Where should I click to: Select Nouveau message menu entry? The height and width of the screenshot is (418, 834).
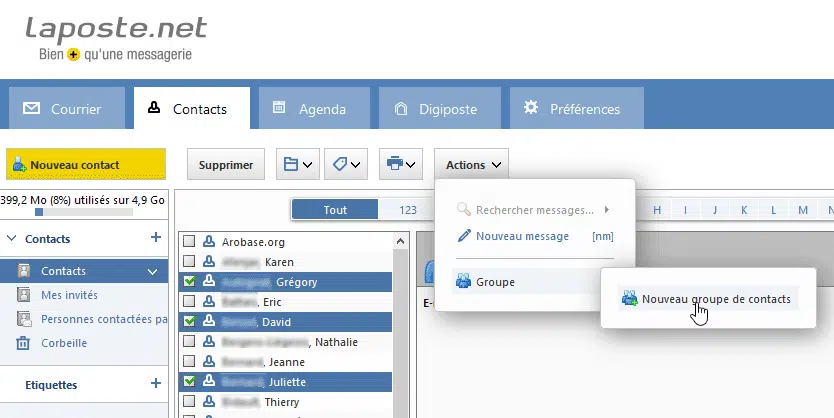coord(535,236)
